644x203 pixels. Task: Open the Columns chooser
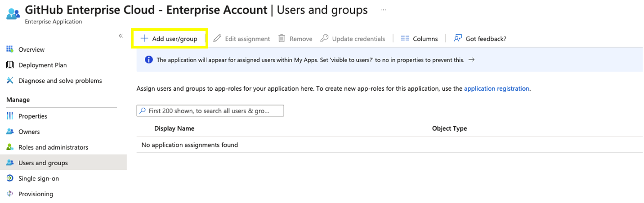pyautogui.click(x=419, y=39)
